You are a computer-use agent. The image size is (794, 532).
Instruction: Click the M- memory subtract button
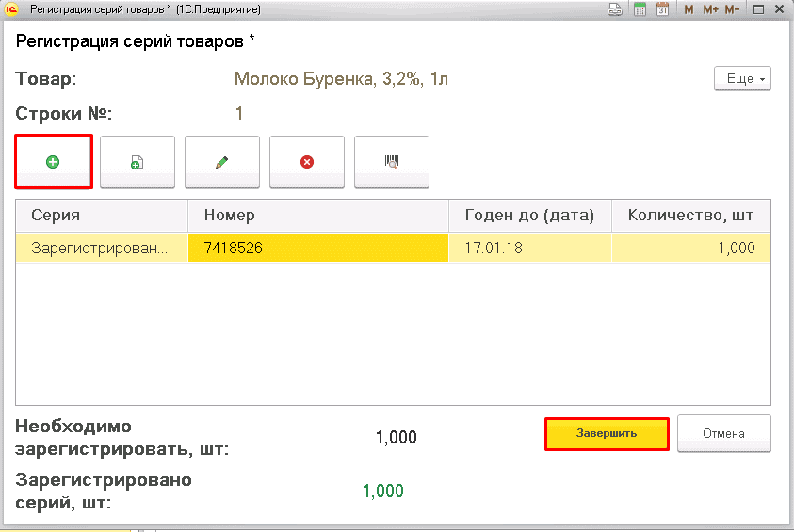[x=734, y=9]
